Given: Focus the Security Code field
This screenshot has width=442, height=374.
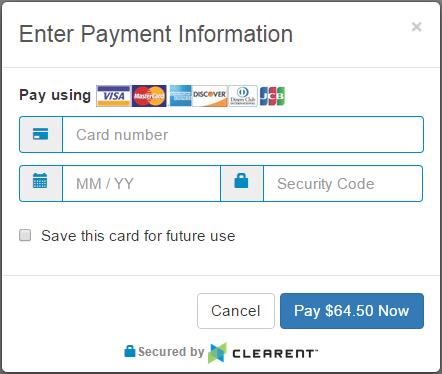Looking at the screenshot, I should pyautogui.click(x=343, y=184).
